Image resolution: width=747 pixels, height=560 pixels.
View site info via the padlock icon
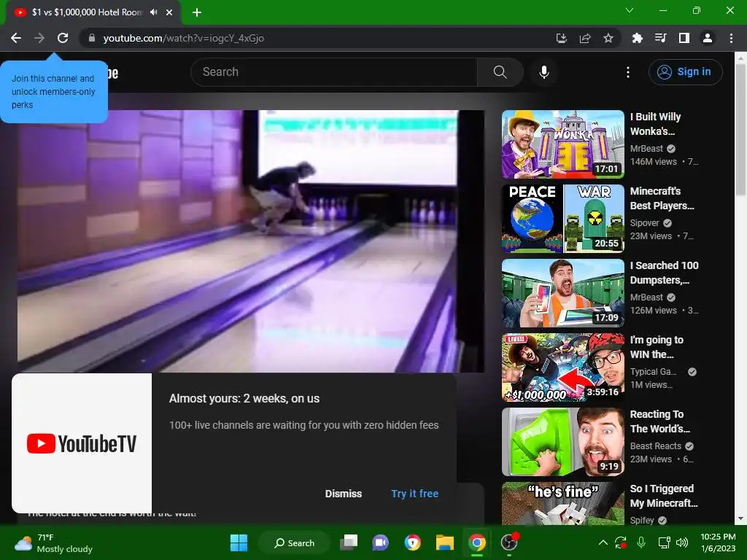point(92,38)
